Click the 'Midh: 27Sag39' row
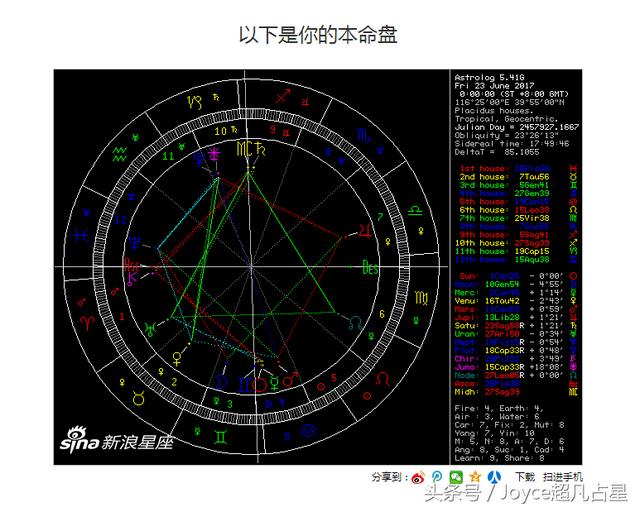 (x=516, y=392)
